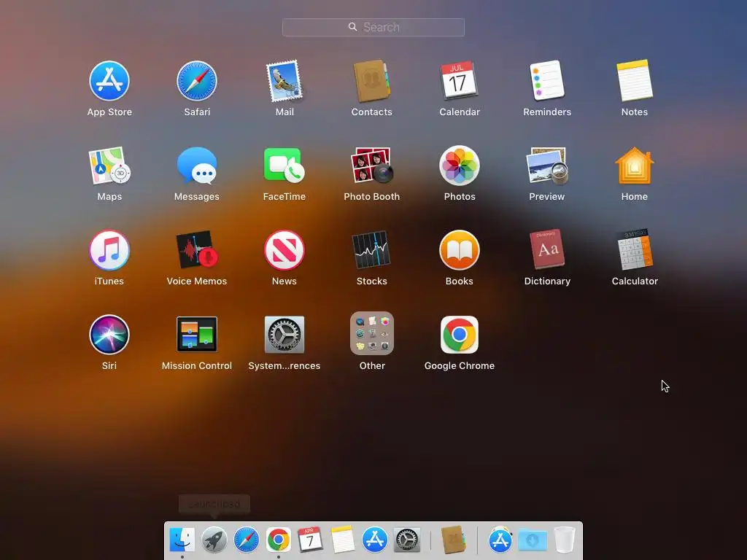Click the Launchpad rocket icon in Dock
The image size is (747, 560).
(x=214, y=540)
